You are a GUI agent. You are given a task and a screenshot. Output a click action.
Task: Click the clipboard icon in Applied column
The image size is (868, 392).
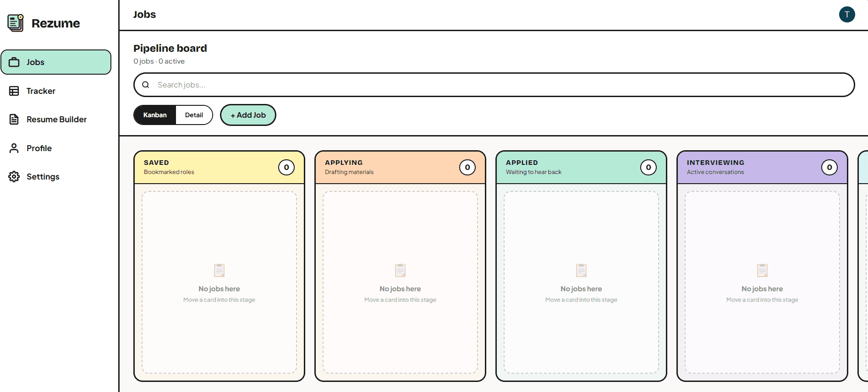582,270
